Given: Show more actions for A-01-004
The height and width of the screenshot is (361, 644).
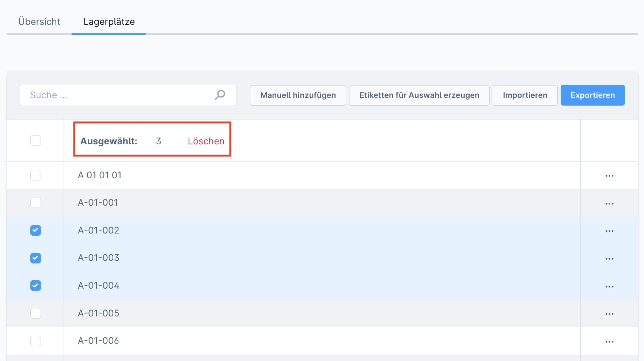Looking at the screenshot, I should click(609, 286).
